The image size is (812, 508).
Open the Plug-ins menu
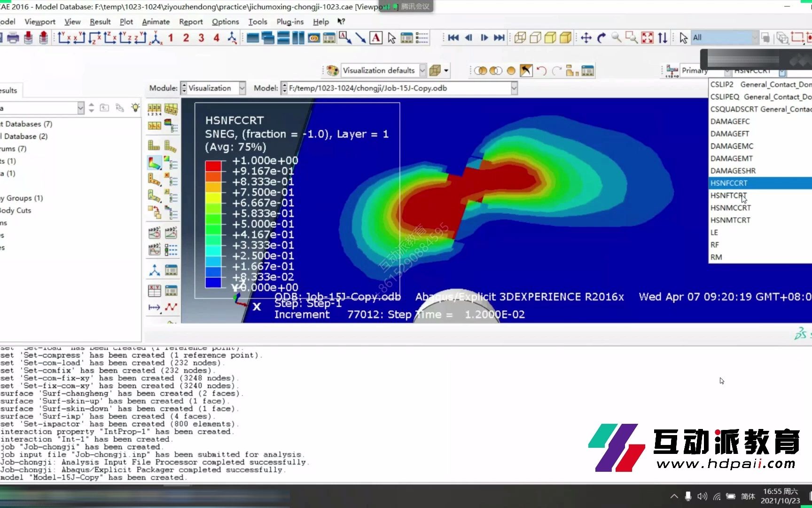289,22
